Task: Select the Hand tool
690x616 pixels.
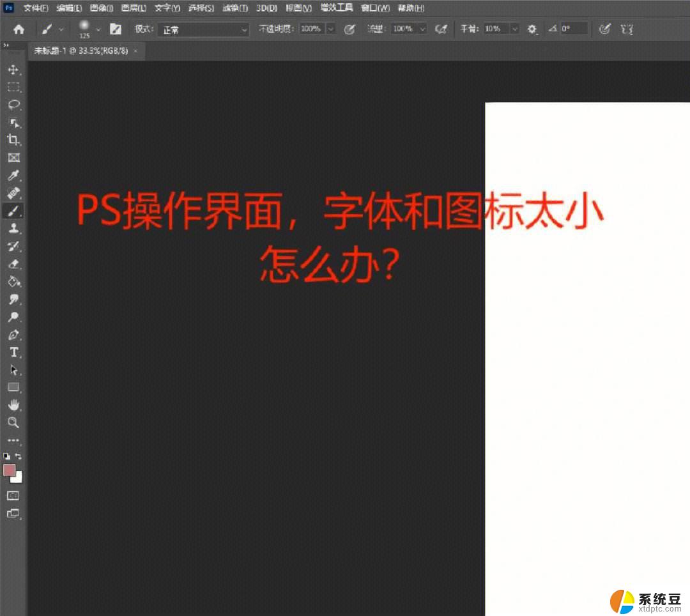Action: point(13,404)
